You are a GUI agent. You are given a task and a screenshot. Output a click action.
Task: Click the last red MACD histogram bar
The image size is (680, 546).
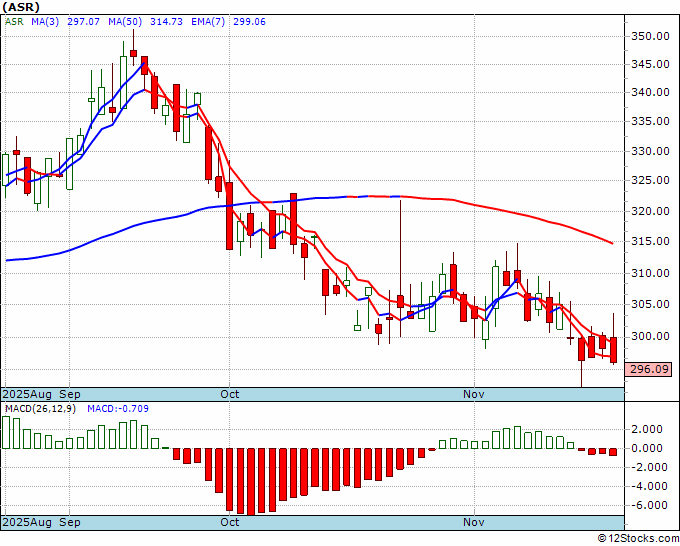click(x=613, y=452)
